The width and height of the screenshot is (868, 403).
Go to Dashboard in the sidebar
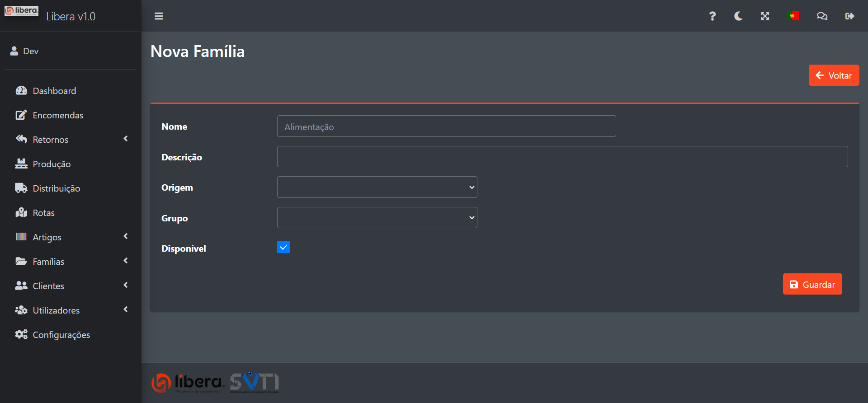pos(54,91)
